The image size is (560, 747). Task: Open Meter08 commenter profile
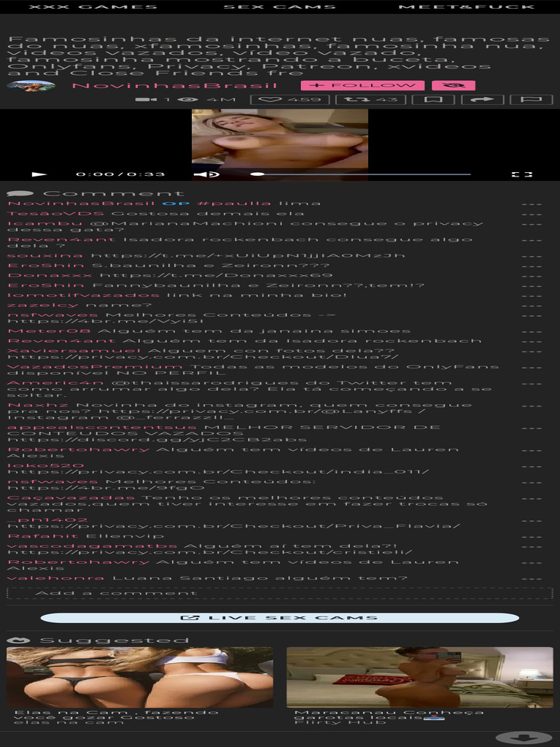[x=49, y=331]
